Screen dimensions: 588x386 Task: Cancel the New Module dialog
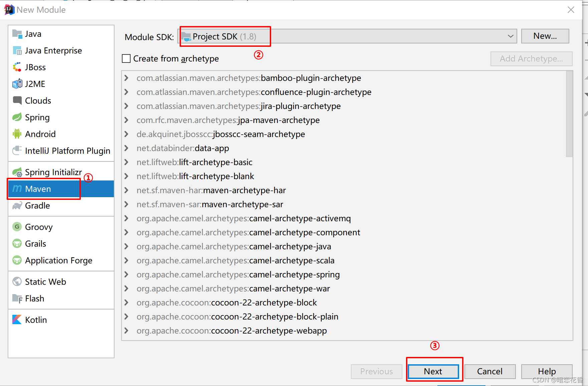489,371
